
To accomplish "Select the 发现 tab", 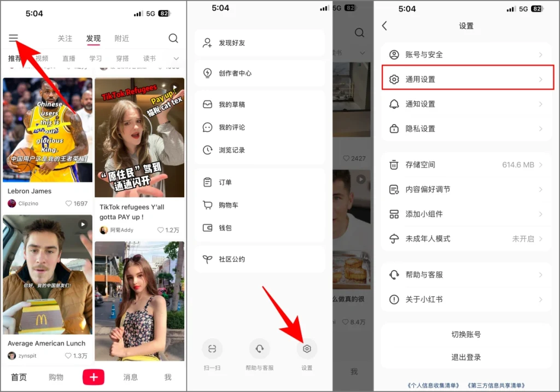I will point(94,38).
